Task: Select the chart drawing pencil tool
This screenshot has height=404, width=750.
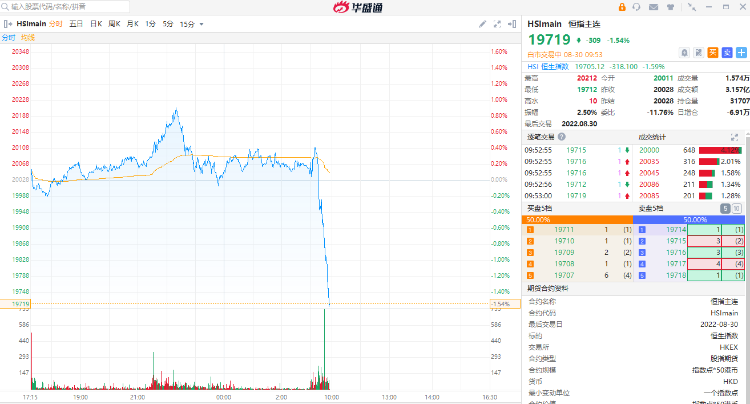Action: [x=483, y=23]
